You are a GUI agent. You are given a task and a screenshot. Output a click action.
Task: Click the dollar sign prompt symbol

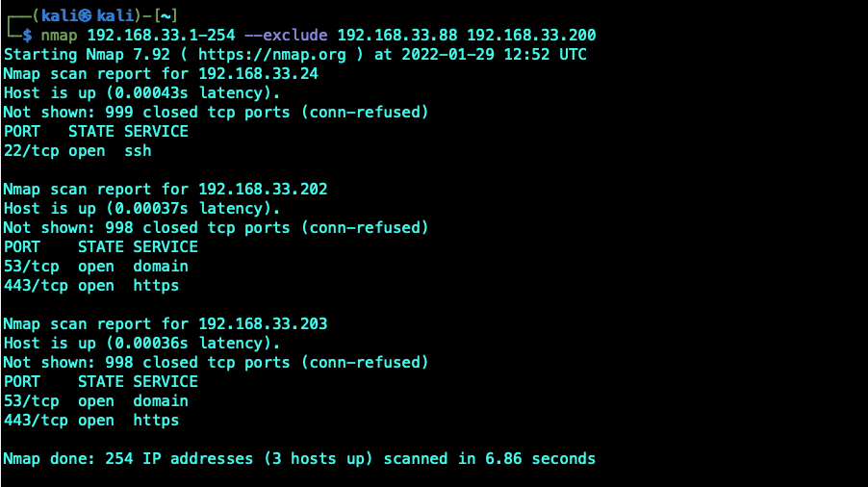(x=27, y=36)
